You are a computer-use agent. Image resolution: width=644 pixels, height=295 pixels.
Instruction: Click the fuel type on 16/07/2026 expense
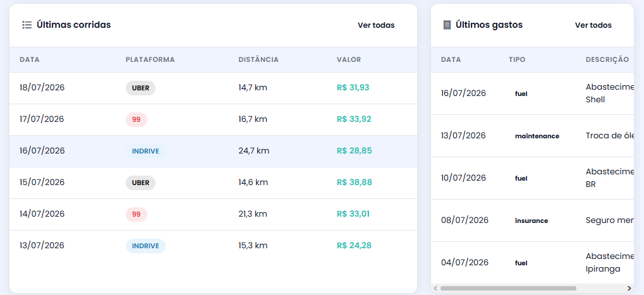(521, 93)
